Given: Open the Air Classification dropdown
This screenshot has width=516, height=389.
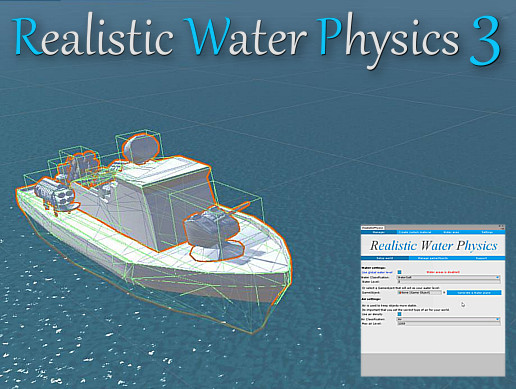Looking at the screenshot, I should (x=448, y=319).
